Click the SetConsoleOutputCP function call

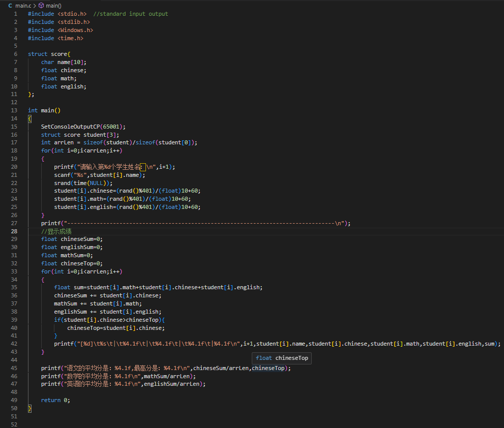(71, 127)
